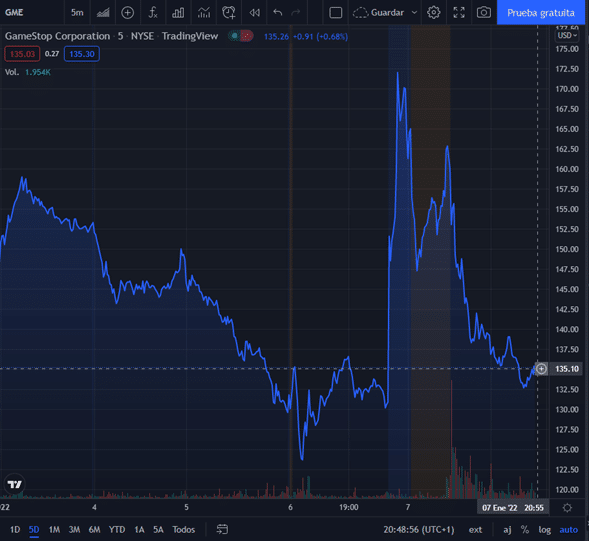Viewport: 589px width, 541px height.
Task: Expand the Guardar dropdown arrow
Action: (x=414, y=12)
